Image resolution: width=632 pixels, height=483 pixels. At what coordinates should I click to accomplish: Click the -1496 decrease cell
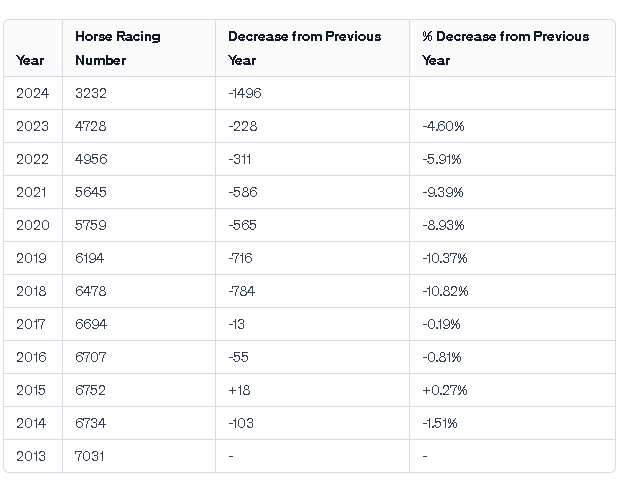coord(245,93)
